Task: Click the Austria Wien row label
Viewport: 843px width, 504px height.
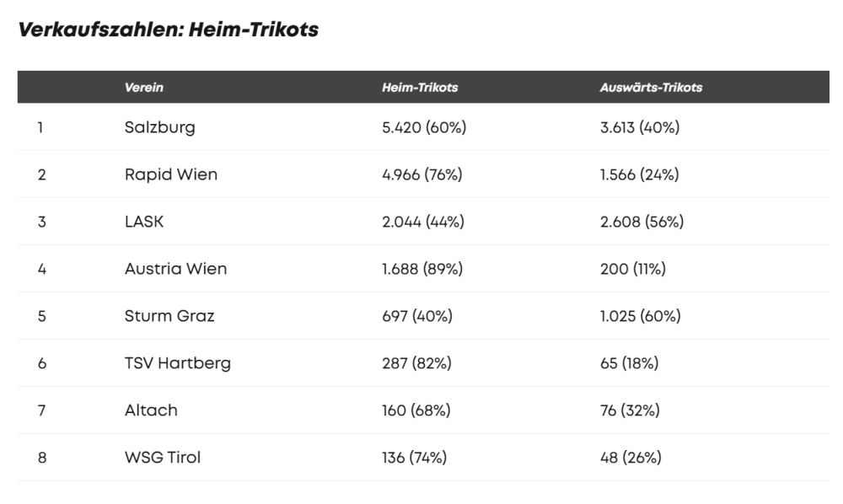Action: pyautogui.click(x=175, y=270)
